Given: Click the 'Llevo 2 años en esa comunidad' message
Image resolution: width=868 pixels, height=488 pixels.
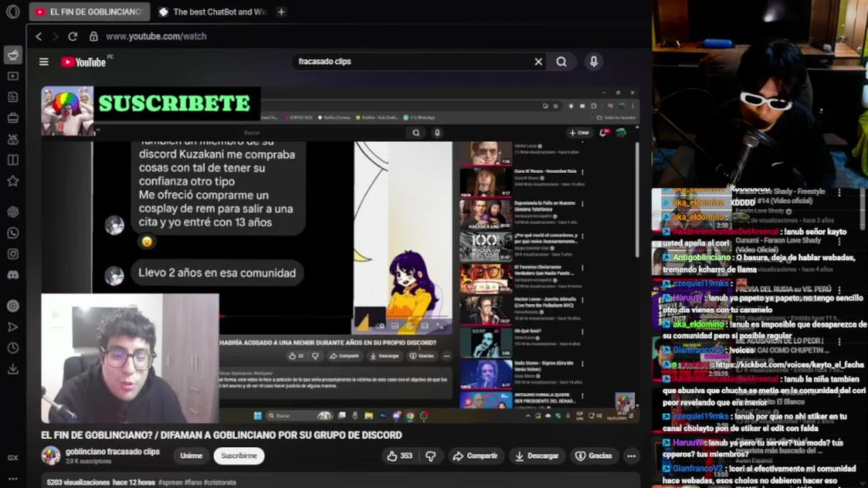Looking at the screenshot, I should point(217,273).
